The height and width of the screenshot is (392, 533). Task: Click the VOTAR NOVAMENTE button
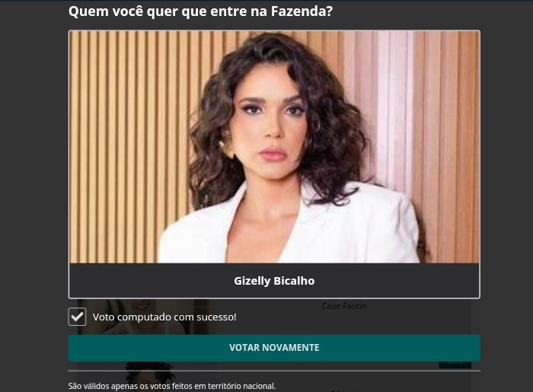(274, 348)
